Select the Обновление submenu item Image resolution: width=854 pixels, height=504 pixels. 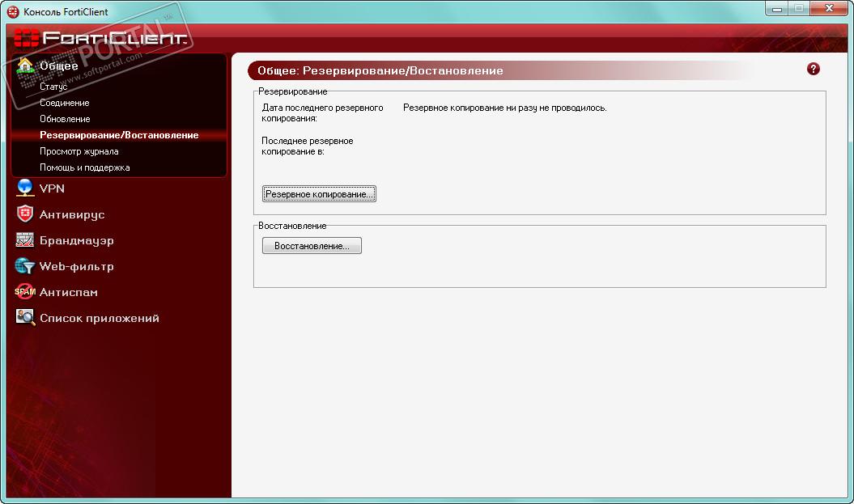coord(65,119)
